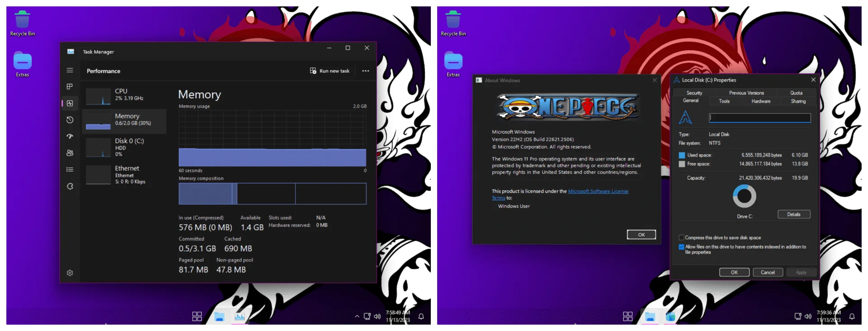
Task: Switch to Security tab in Properties
Action: coord(694,93)
